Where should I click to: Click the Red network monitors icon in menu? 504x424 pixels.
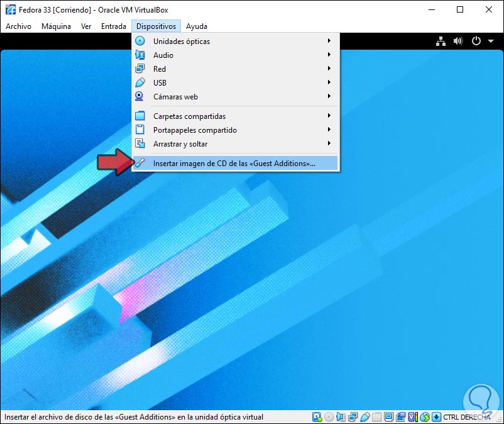[140, 69]
